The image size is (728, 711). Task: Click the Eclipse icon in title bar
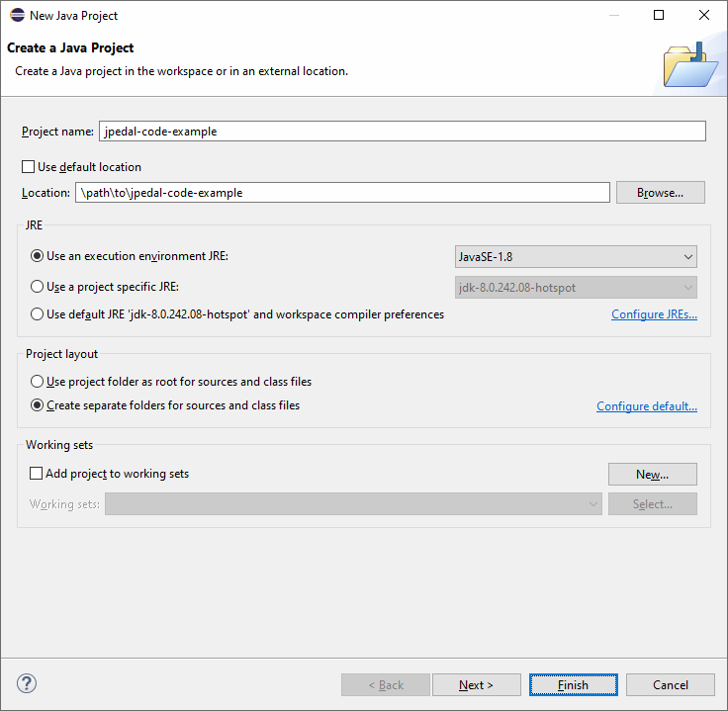pos(18,16)
